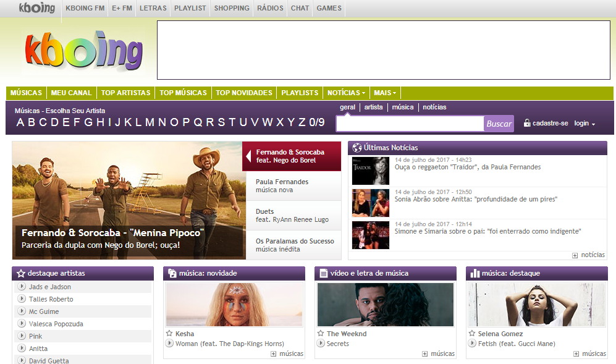This screenshot has height=364, width=616.
Task: Browse artists starting with letter M
Action: (150, 122)
